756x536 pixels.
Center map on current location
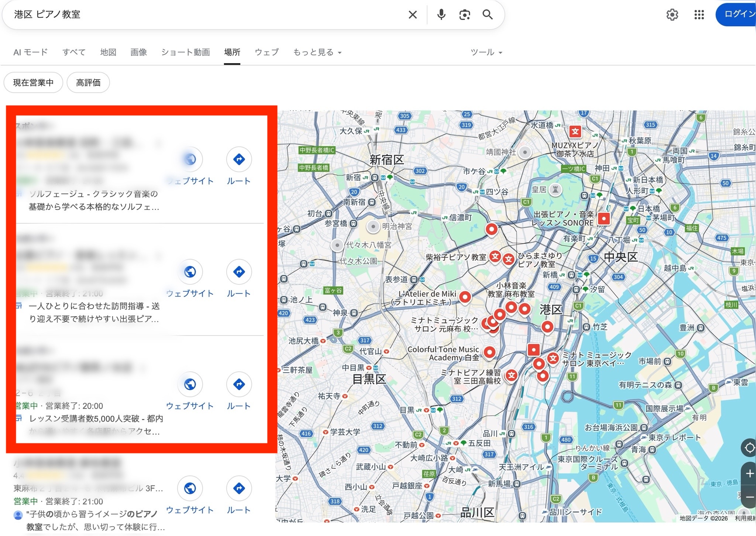click(x=749, y=448)
